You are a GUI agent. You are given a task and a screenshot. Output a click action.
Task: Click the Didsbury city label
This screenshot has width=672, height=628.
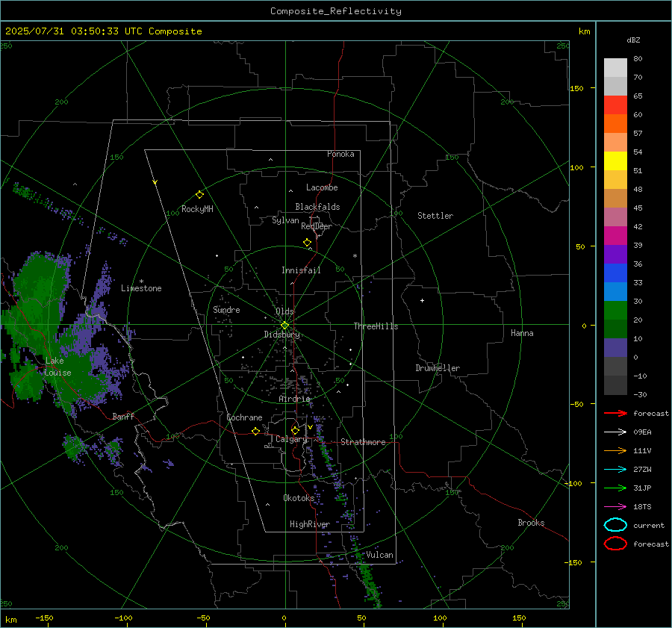pyautogui.click(x=281, y=335)
